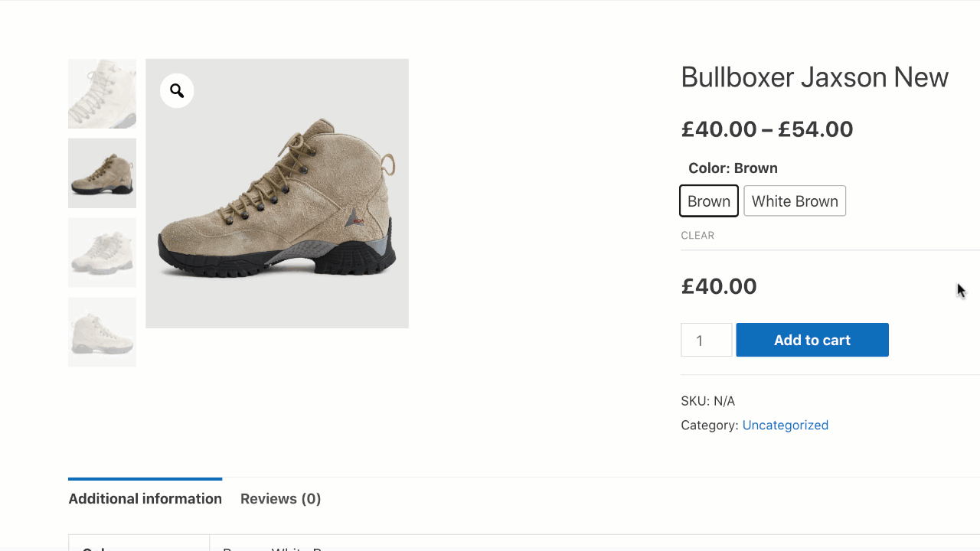Select the brown boot gallery thumbnail
The image size is (980, 551).
pos(102,173)
